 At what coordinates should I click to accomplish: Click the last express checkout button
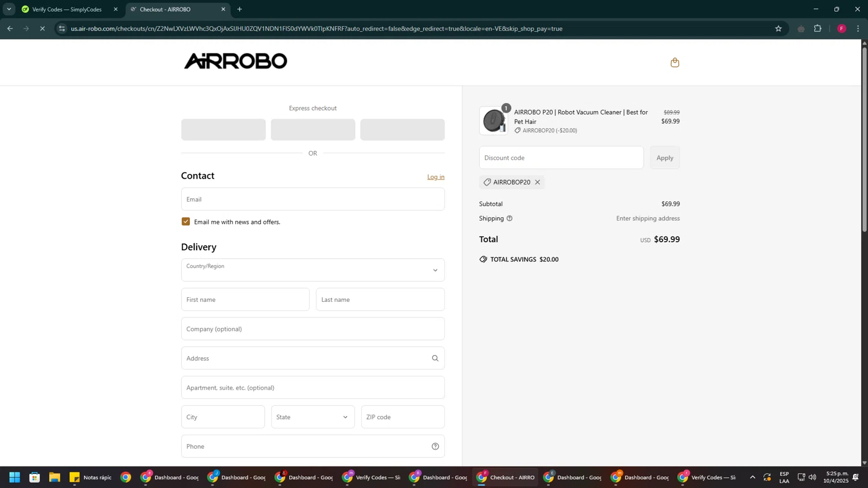point(403,130)
